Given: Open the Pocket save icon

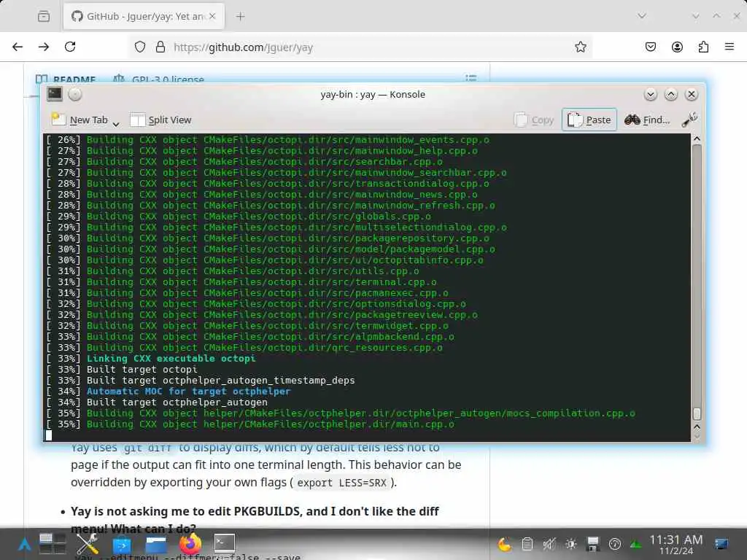Looking at the screenshot, I should (651, 47).
